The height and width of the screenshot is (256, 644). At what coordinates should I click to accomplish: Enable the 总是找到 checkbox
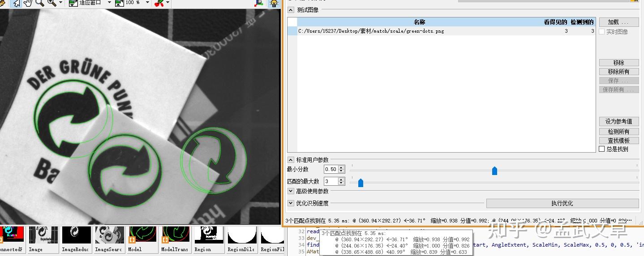[602, 149]
